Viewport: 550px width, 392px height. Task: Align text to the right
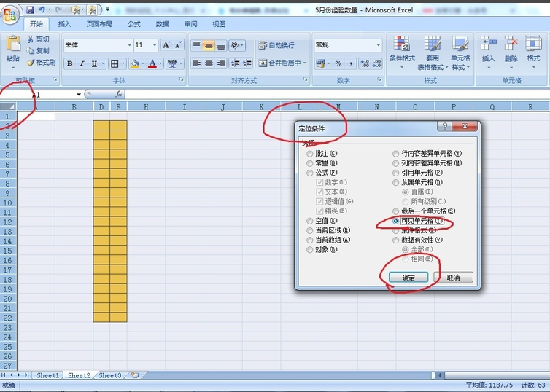coord(221,63)
